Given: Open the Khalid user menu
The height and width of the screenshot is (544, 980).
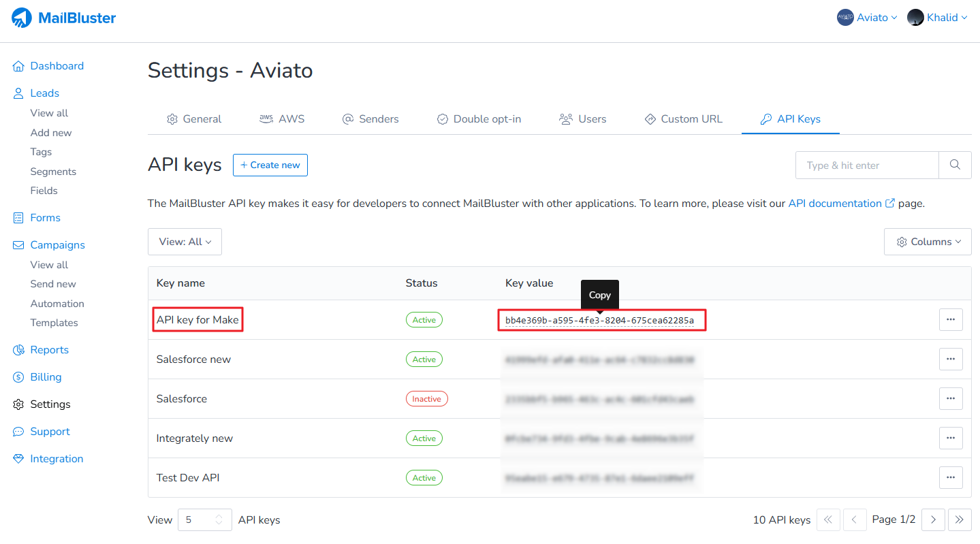Looking at the screenshot, I should pyautogui.click(x=937, y=18).
